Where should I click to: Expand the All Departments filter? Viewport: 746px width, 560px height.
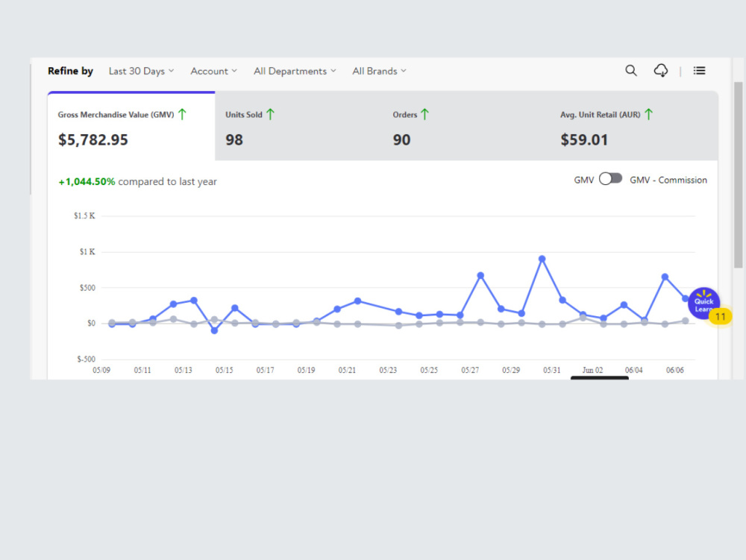295,71
